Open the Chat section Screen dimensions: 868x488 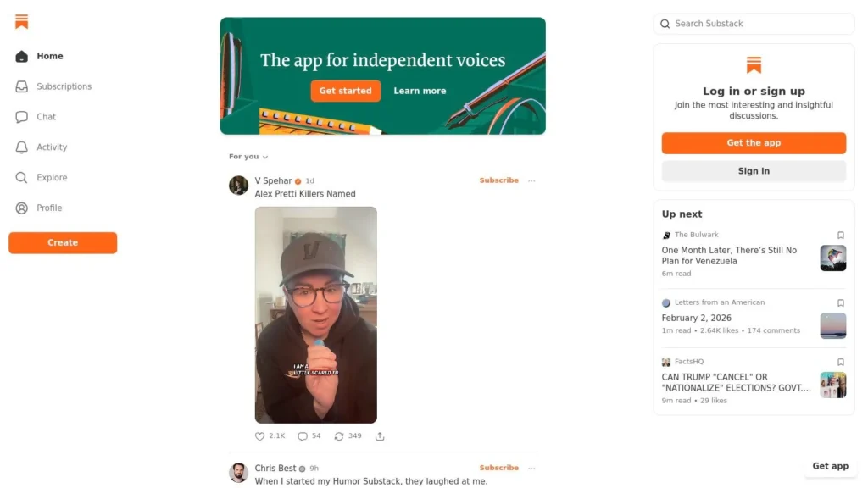(x=46, y=117)
